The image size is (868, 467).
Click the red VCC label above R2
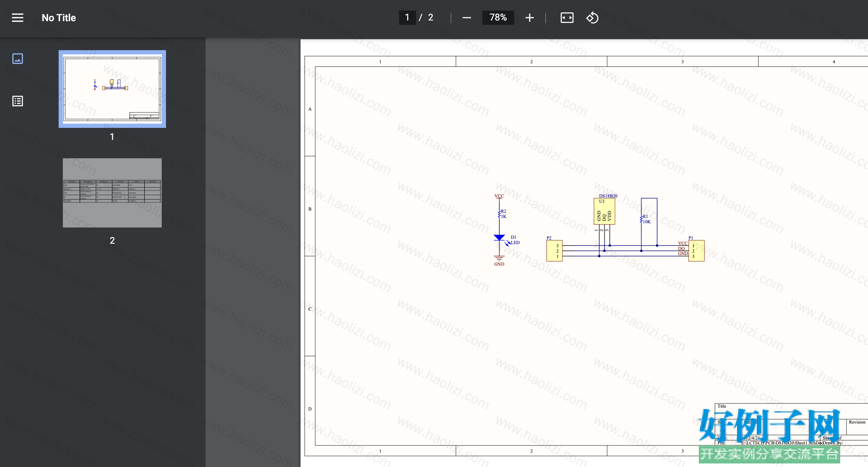pyautogui.click(x=499, y=196)
